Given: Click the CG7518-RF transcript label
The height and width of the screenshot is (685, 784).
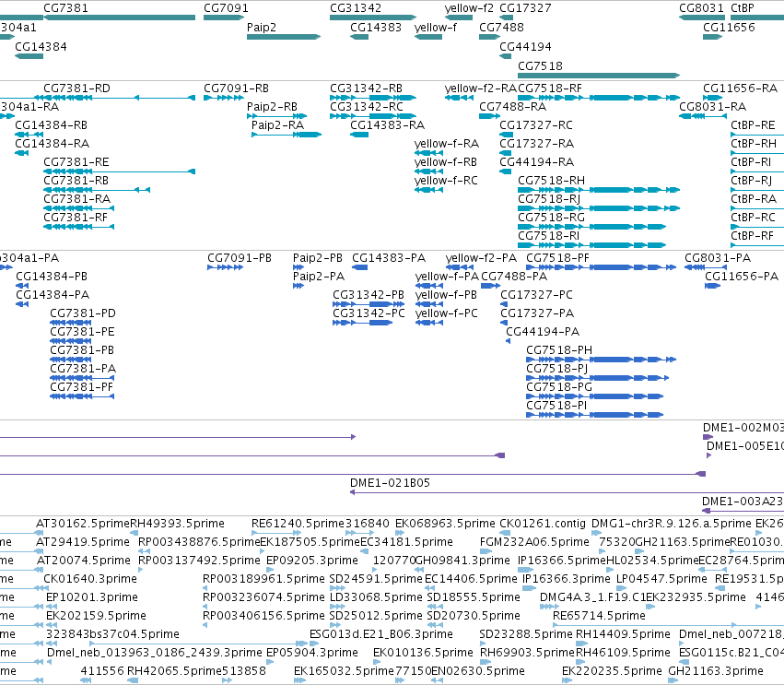Looking at the screenshot, I should click(550, 89).
